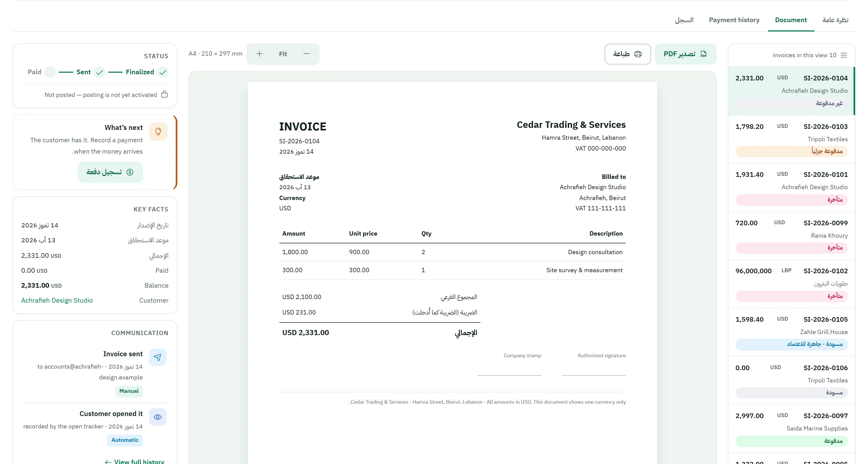Click the Manual tag under Invoice sent
The image size is (868, 464).
tap(129, 391)
